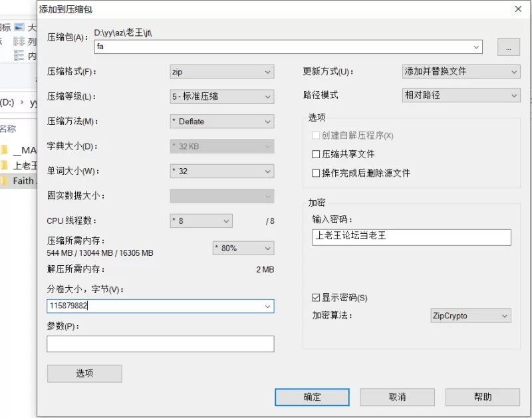The width and height of the screenshot is (532, 418).
Task: Click the content view icon in the Explorer ribbon
Action: click(x=19, y=55)
